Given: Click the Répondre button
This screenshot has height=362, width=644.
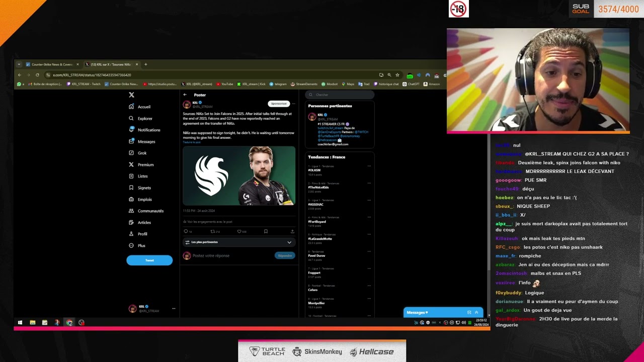Looking at the screenshot, I should (285, 255).
